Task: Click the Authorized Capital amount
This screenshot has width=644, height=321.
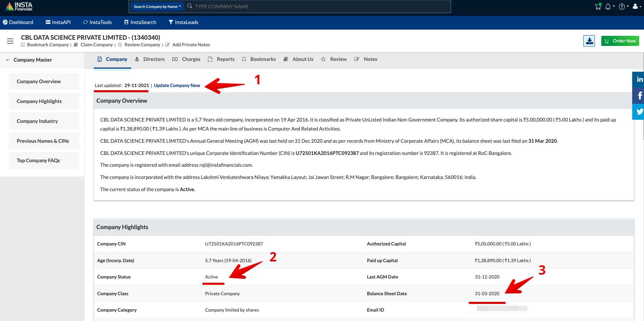Action: [x=503, y=244]
